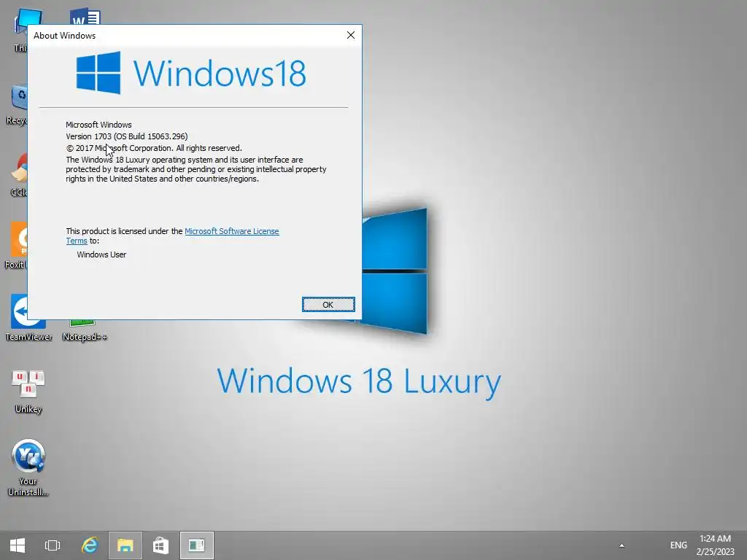Select the active winver taskbar button

tap(197, 545)
